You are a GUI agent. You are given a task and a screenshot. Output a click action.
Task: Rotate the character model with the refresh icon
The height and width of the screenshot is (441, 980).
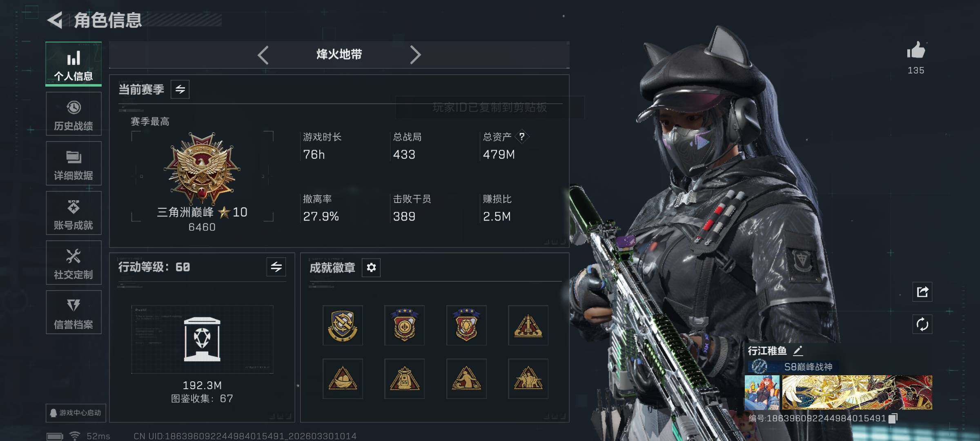coord(922,325)
